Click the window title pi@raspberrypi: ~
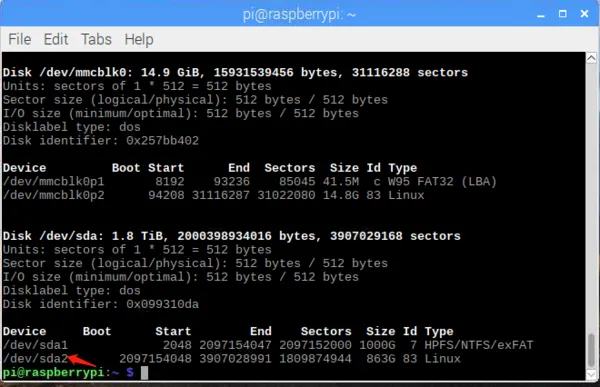 point(300,15)
